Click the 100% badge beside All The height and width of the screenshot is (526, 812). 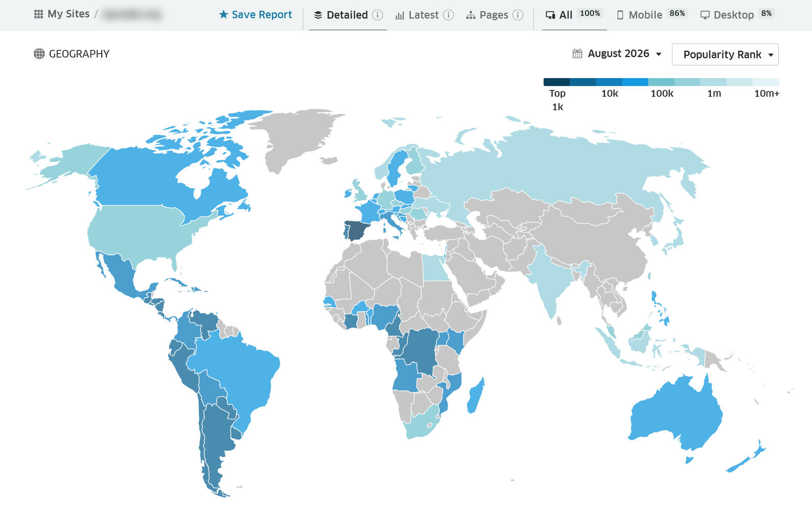pyautogui.click(x=590, y=13)
